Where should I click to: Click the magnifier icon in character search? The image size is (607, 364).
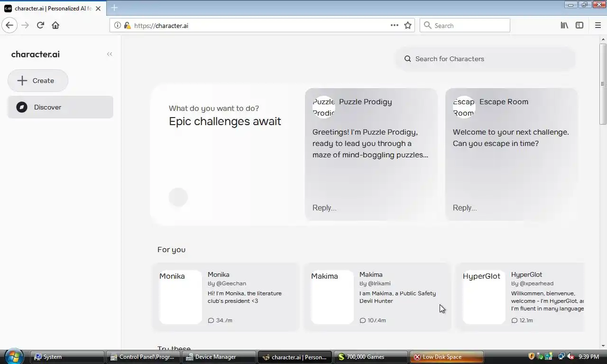click(x=407, y=59)
